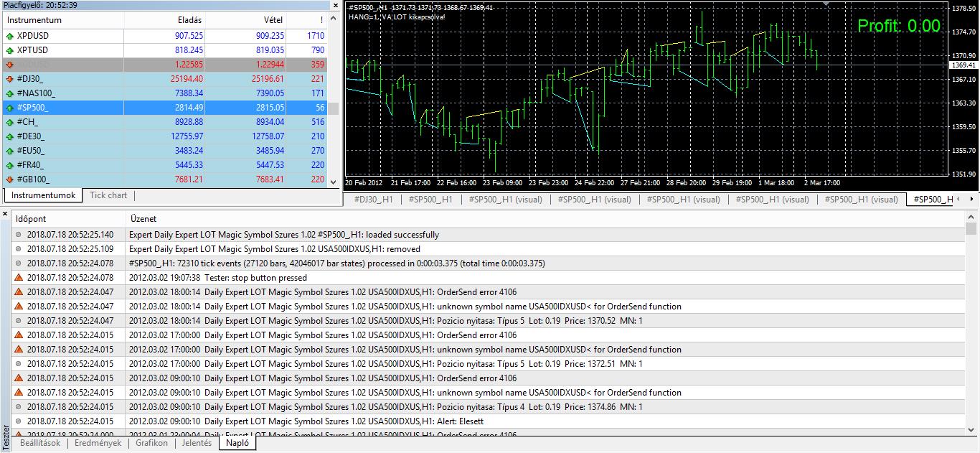Open the Jelentés tester tab
980x453 pixels.
[x=197, y=443]
